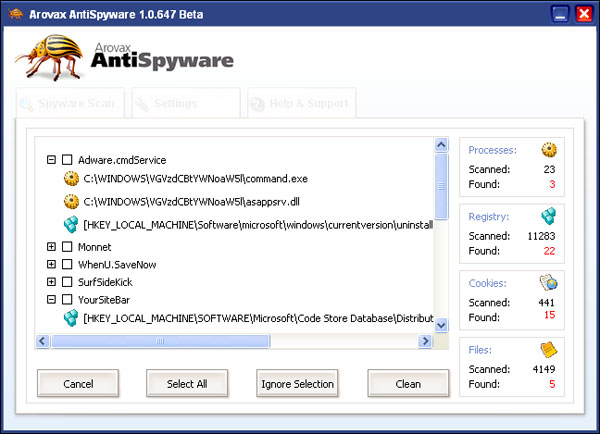Click the horizontal scrollbar thumb
The width and height of the screenshot is (600, 434).
[161, 341]
